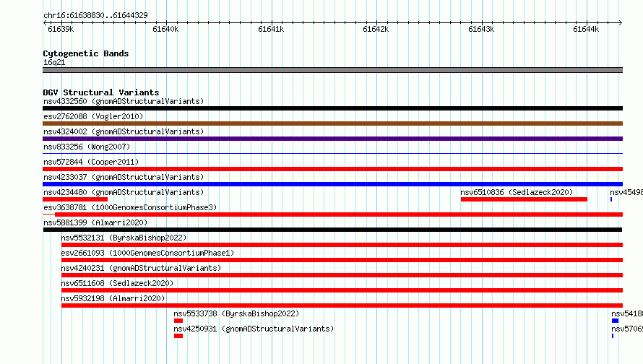The width and height of the screenshot is (643, 364).
Task: Click the gray 16q21 cytogenetic band bar
Action: pos(332,70)
